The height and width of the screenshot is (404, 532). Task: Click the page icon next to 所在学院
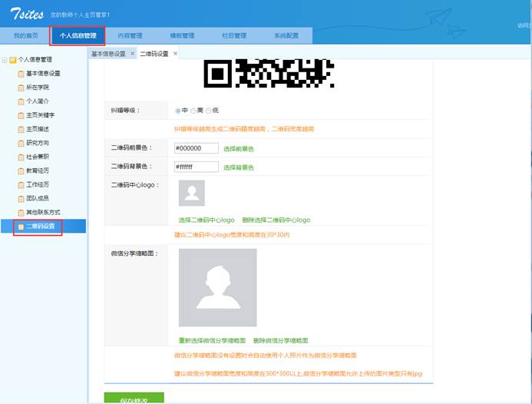pyautogui.click(x=21, y=88)
